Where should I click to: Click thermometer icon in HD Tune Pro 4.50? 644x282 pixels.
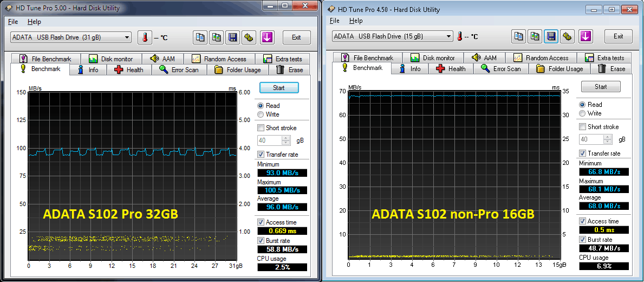(x=460, y=36)
